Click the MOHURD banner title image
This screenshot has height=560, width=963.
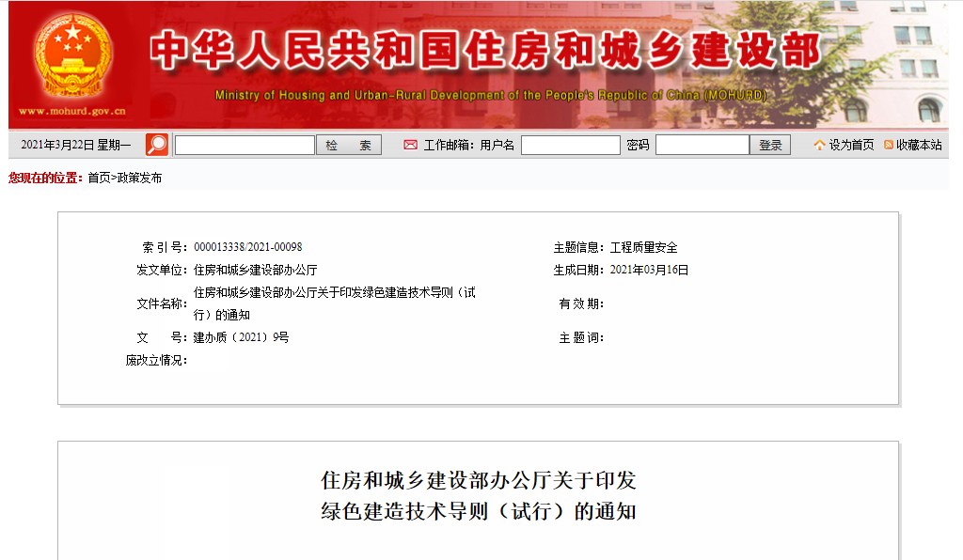pos(489,54)
